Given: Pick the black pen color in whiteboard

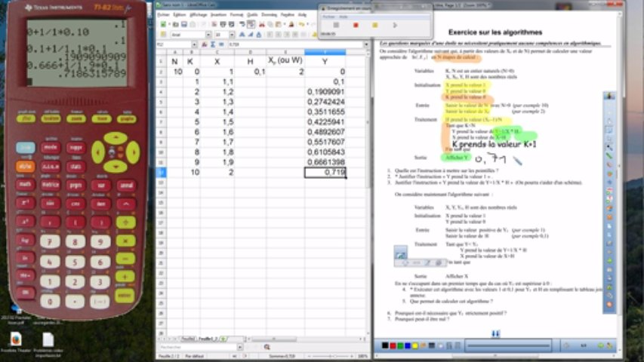Looking at the screenshot, I should click(385, 345).
